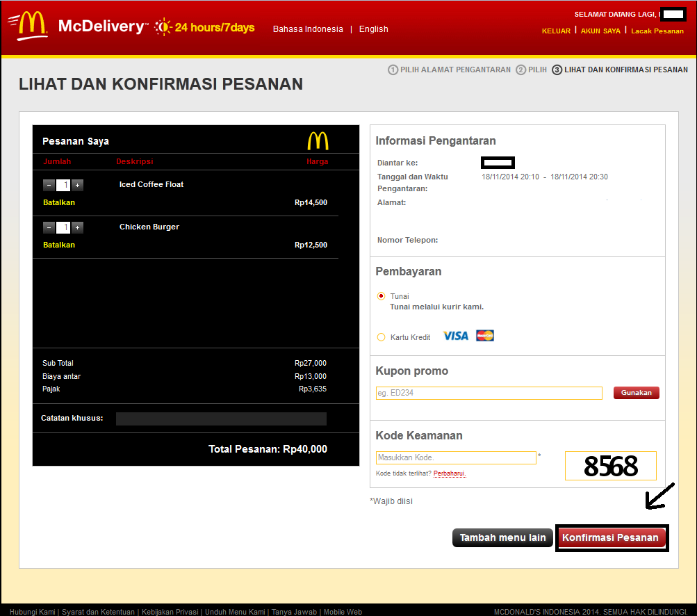Open Lacak Pesanan from the header

pos(656,31)
